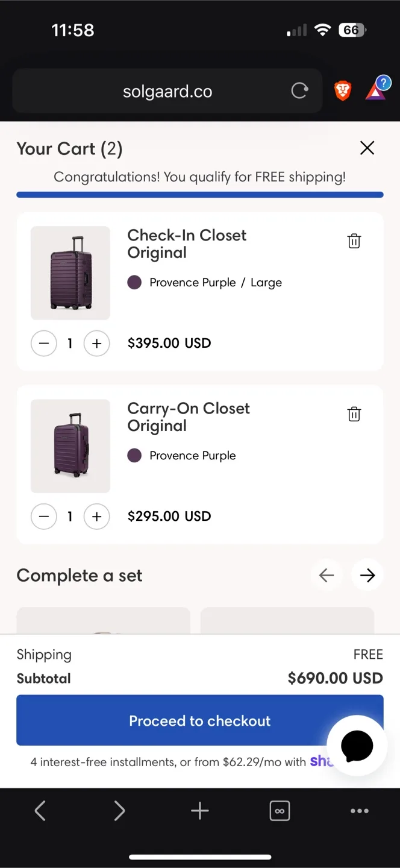This screenshot has width=400, height=868.
Task: Decrease Carry-On Closet quantity
Action: click(43, 517)
